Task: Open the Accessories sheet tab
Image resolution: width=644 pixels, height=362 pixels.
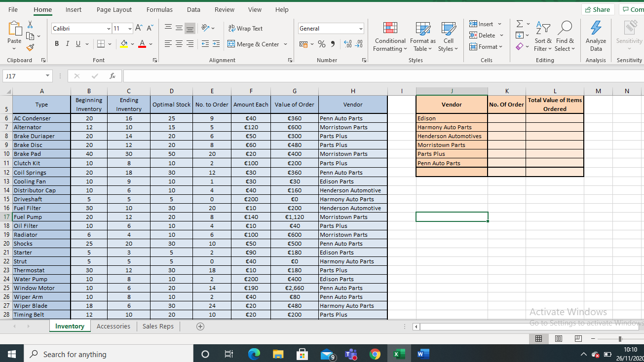Action: click(113, 326)
